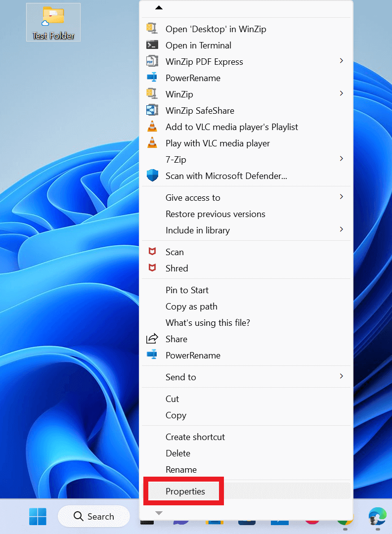This screenshot has width=392, height=534.
Task: Click lower PowerRename icon below Share
Action: point(152,355)
